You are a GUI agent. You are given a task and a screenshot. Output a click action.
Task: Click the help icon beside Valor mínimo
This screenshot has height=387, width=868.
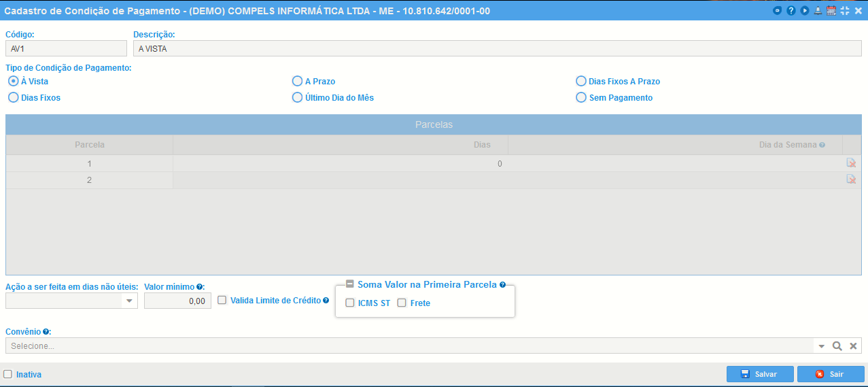(x=200, y=286)
